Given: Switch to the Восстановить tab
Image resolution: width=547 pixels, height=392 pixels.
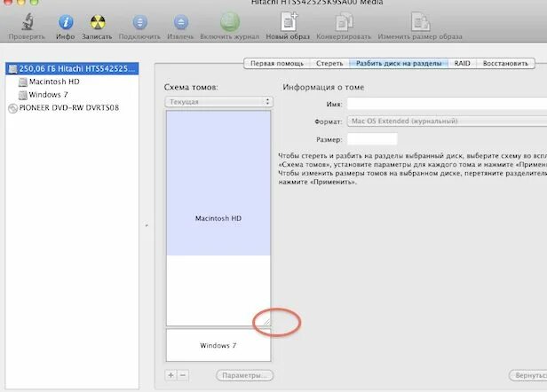Looking at the screenshot, I should click(x=505, y=64).
